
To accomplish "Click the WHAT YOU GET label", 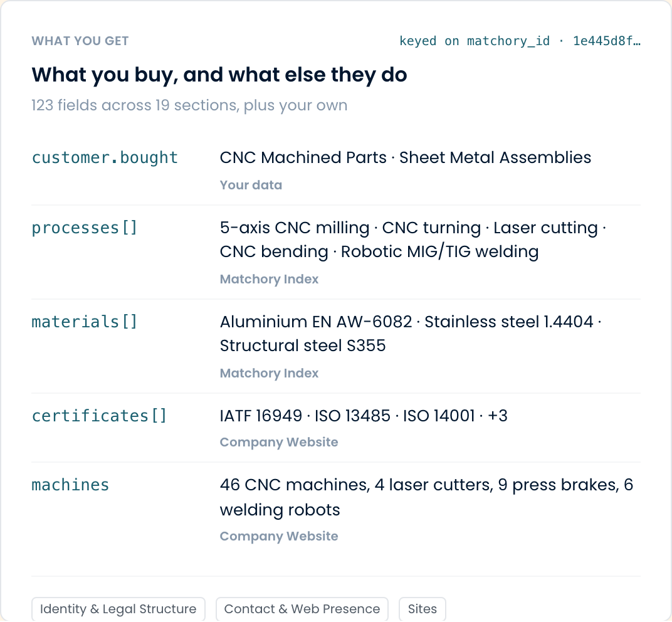I will [x=80, y=41].
